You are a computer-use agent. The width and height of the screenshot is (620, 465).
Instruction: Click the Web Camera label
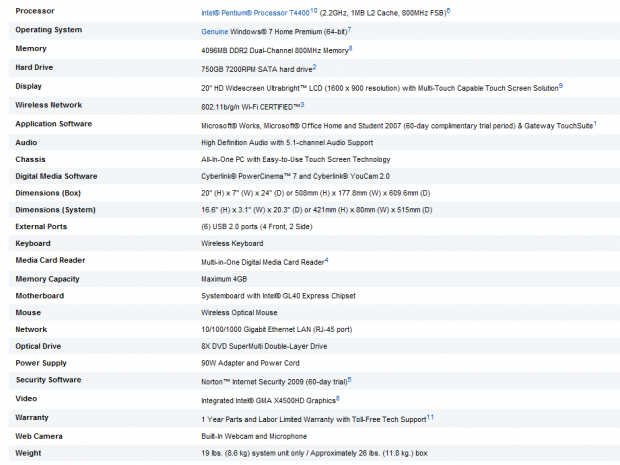tap(39, 437)
